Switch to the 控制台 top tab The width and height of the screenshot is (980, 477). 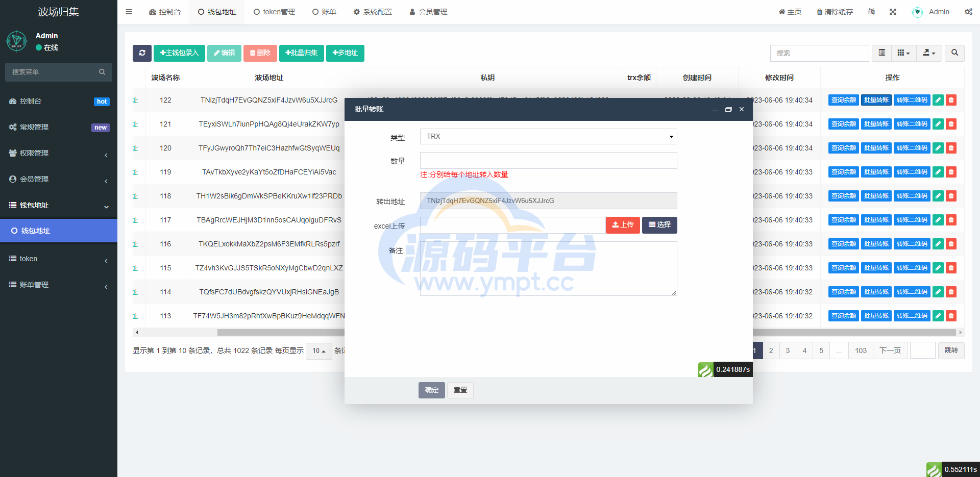pyautogui.click(x=164, y=12)
